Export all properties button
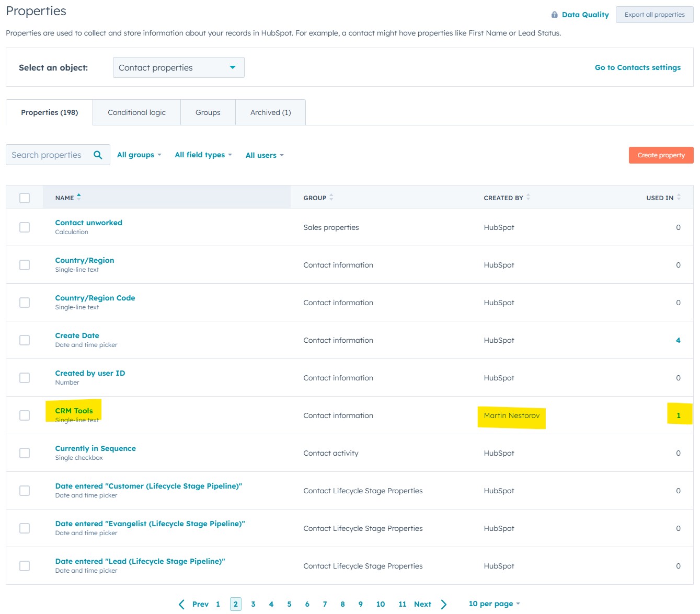Screen dimensions: 700x614 point(655,15)
